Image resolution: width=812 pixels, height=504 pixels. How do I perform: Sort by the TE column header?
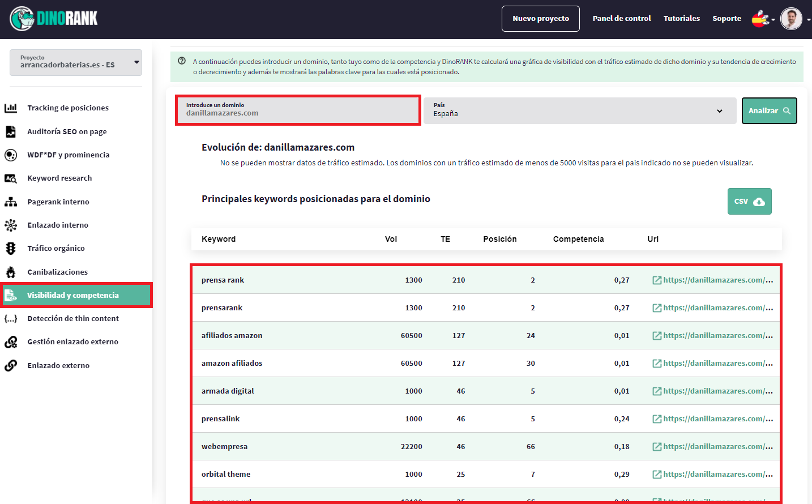click(446, 239)
